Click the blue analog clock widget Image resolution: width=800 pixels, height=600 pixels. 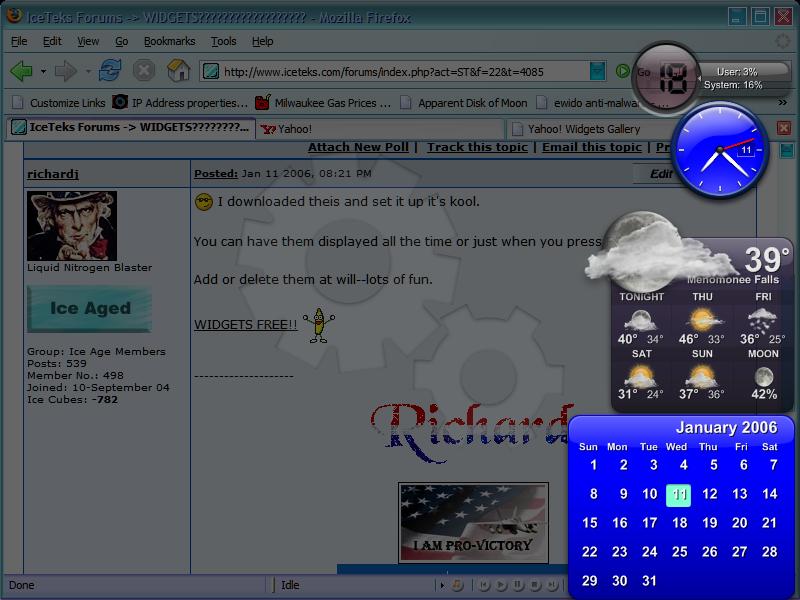(x=720, y=150)
